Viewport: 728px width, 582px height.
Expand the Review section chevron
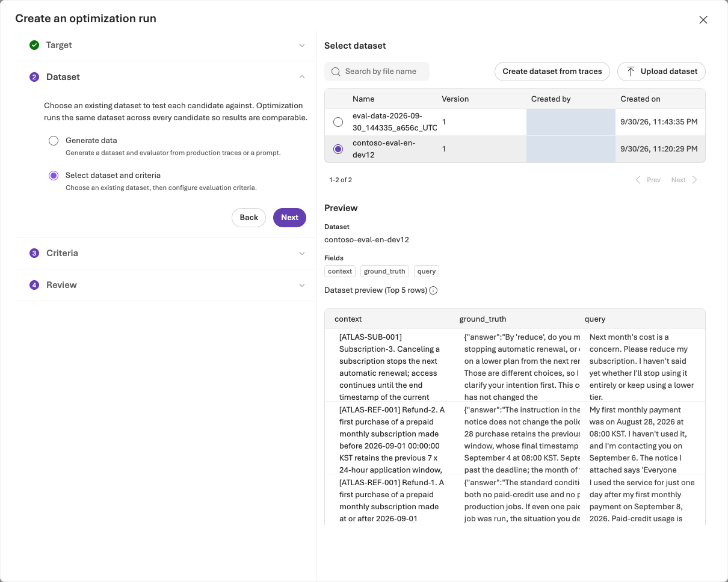302,285
